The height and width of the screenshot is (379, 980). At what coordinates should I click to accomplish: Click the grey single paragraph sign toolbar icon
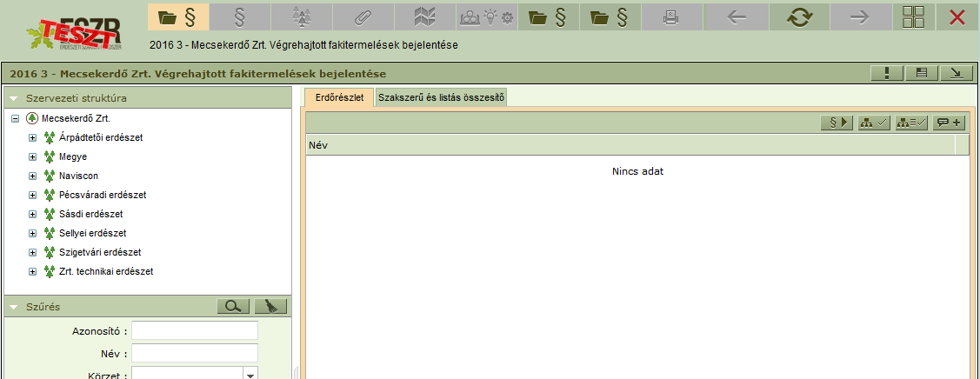239,17
